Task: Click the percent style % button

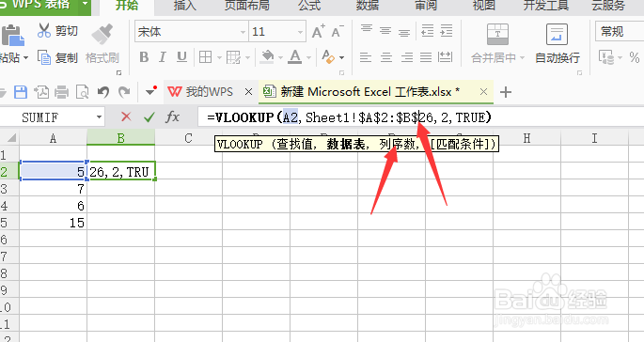Action: 635,57
